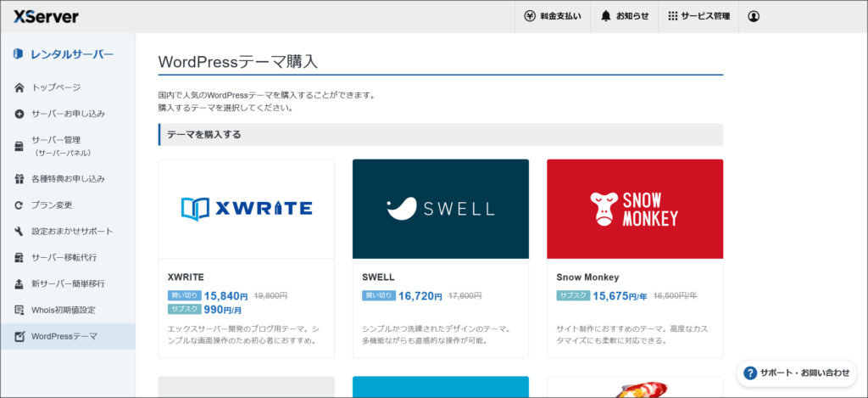Open サービス管理 menu
Screen dimensions: 868x398
698,16
